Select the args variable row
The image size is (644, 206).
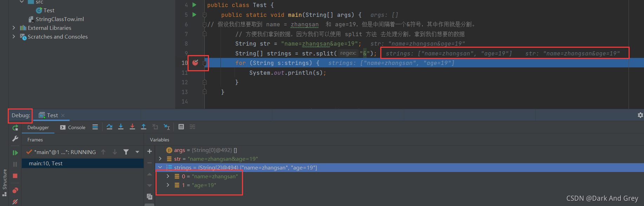(400, 150)
